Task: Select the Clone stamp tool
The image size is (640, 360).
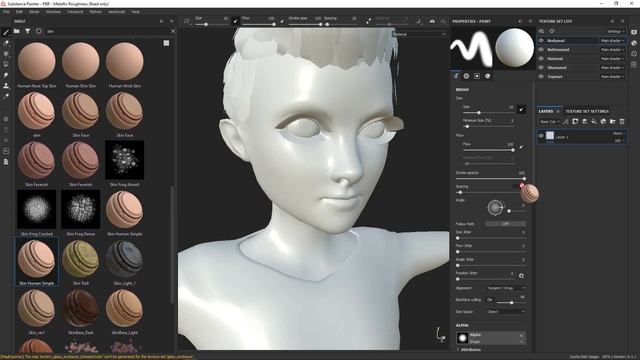Action: (6, 86)
